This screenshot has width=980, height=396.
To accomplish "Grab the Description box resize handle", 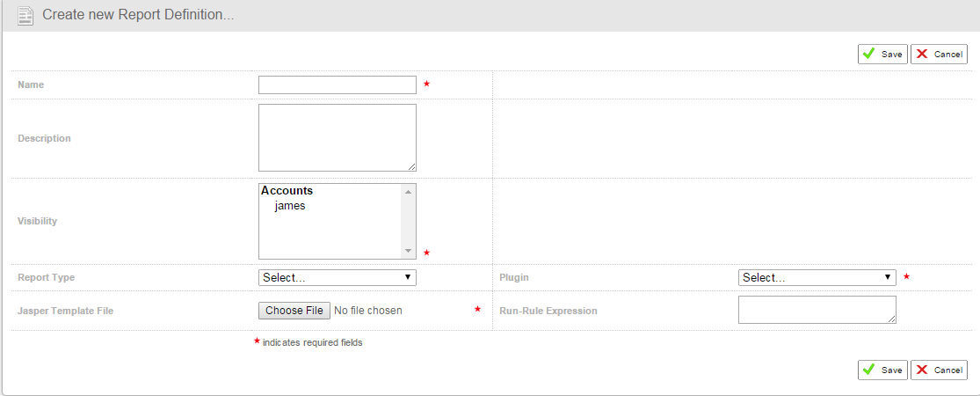I will pos(411,166).
